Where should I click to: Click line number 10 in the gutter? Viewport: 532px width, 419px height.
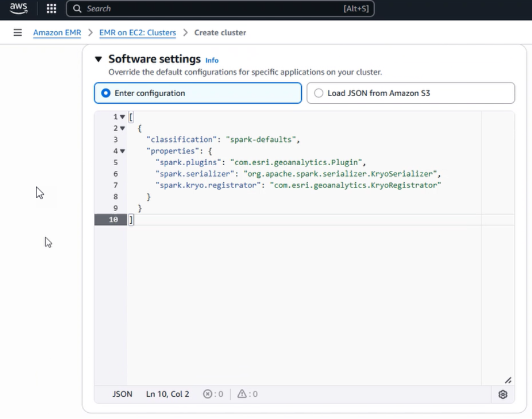[x=113, y=220]
